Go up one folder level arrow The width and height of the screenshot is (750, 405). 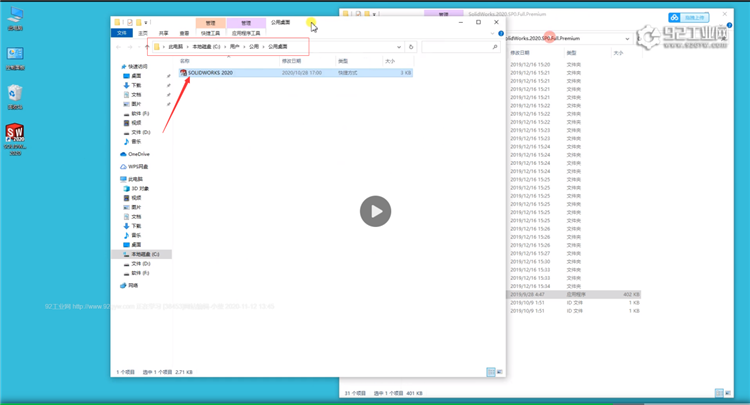pyautogui.click(x=147, y=47)
